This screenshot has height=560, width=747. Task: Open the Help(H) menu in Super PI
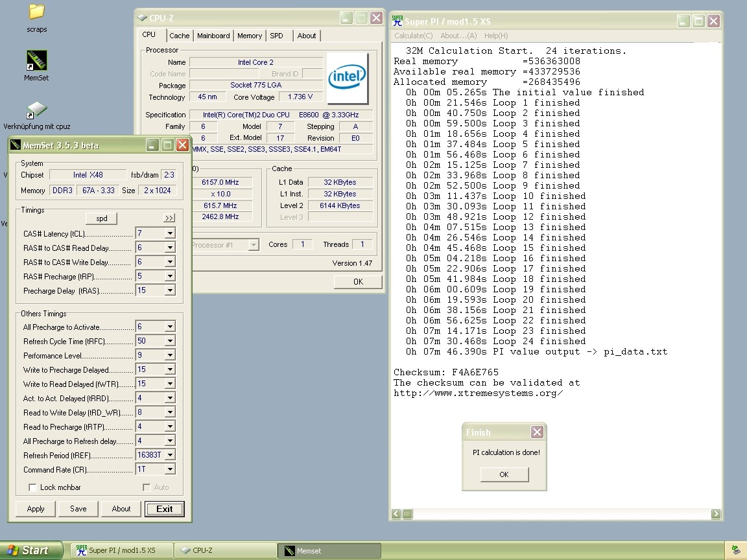tap(496, 36)
